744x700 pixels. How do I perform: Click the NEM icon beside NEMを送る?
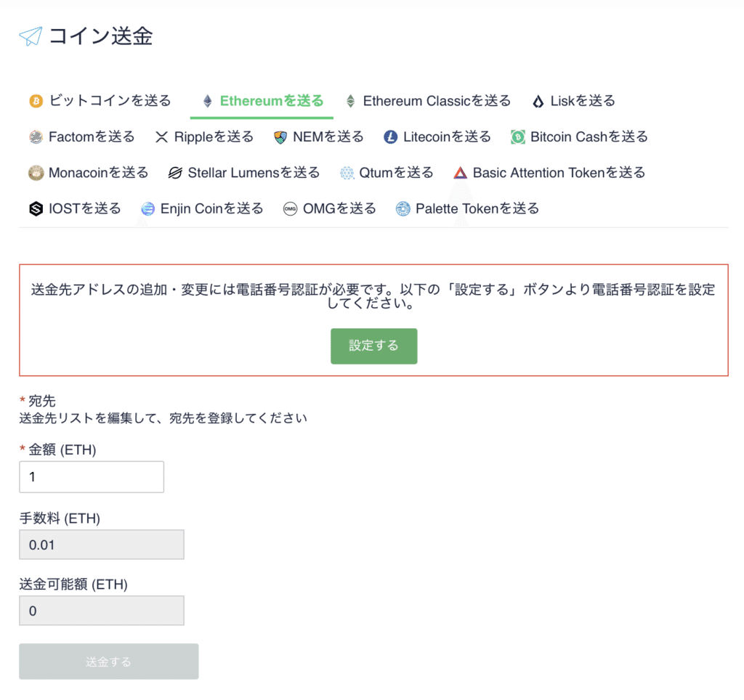(280, 136)
